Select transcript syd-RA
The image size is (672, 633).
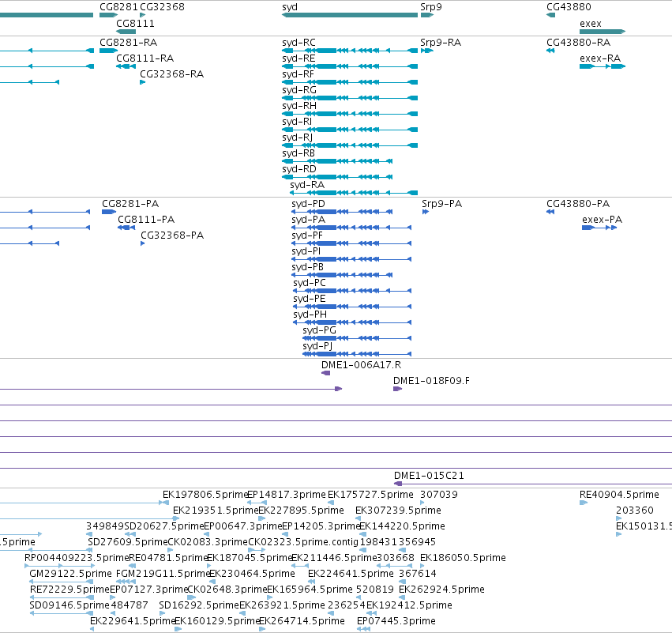(x=307, y=185)
